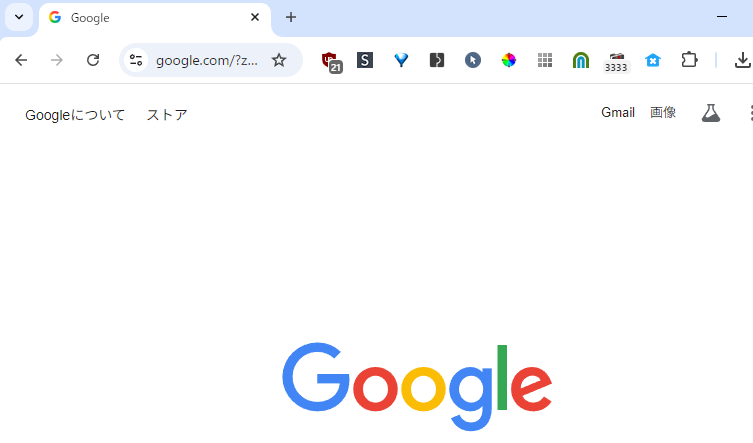753x443 pixels.
Task: Open the uBlock Origin extension icon
Action: pos(331,61)
